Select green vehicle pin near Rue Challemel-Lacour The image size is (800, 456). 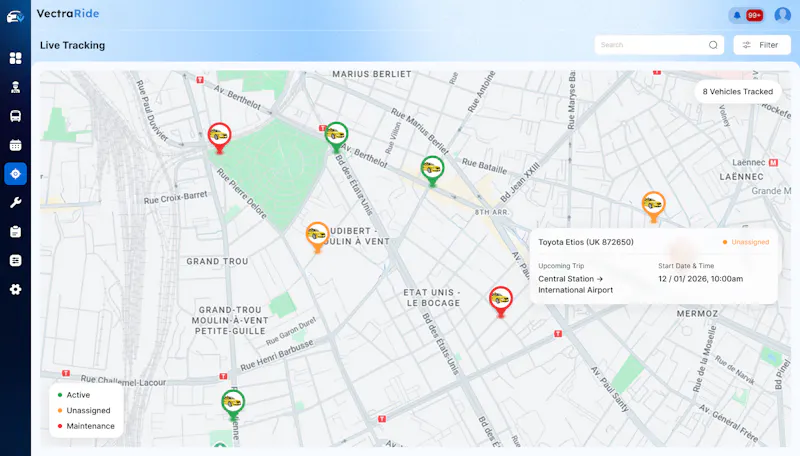coord(233,405)
